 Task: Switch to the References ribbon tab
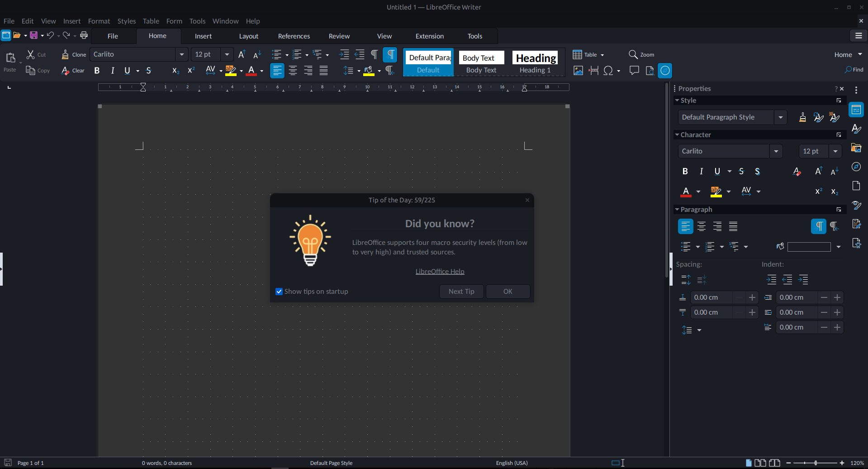[x=294, y=36]
